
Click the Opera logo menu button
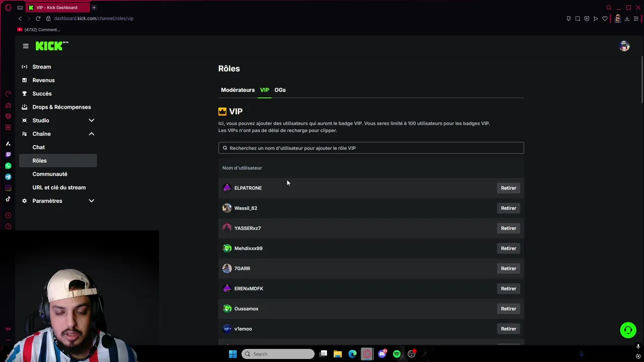pyautogui.click(x=8, y=8)
